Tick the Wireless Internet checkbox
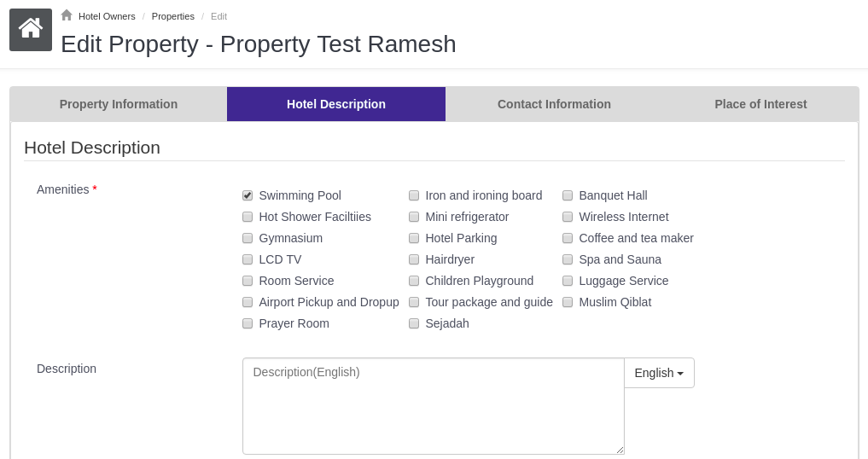The height and width of the screenshot is (459, 868). (x=568, y=217)
